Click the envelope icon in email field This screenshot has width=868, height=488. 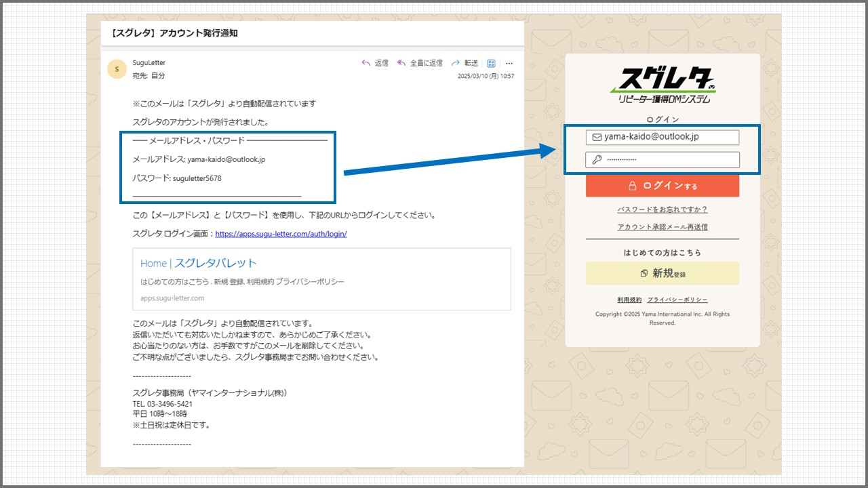pyautogui.click(x=597, y=137)
